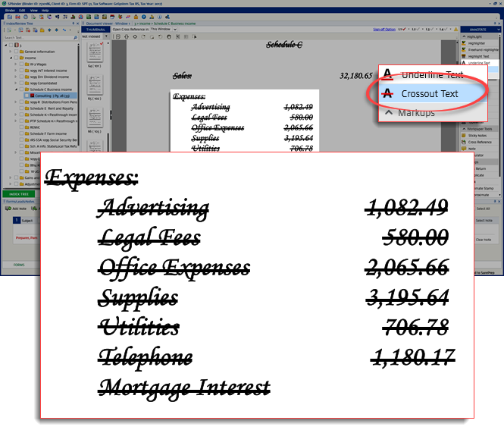Viewport: 504px width, 430px height.
Task: Click the single page view icon in viewer toolbar
Action: (x=118, y=36)
